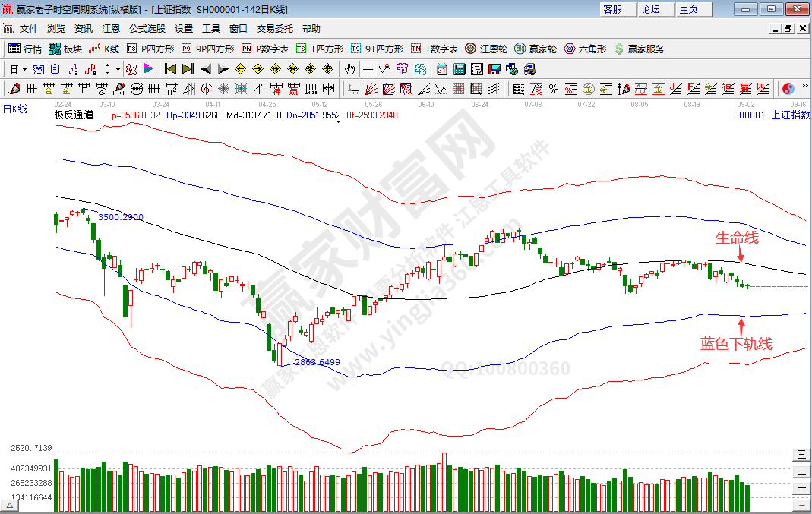The height and width of the screenshot is (514, 812).
Task: Select the percent sign drawing tool
Action: tap(554, 89)
